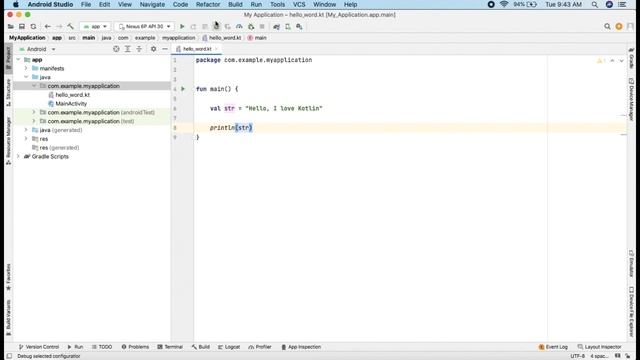This screenshot has height=360, width=640.
Task: Run main from the gutter play icon
Action: 183,89
